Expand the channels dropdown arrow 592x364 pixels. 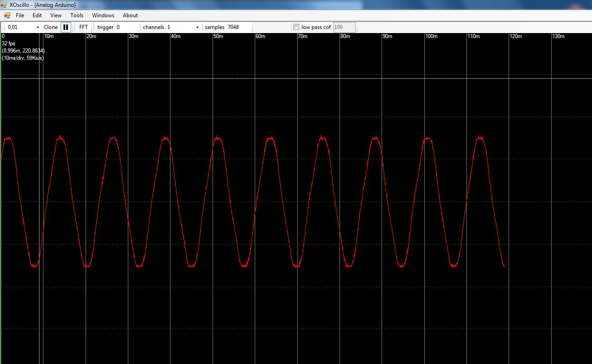pos(197,27)
